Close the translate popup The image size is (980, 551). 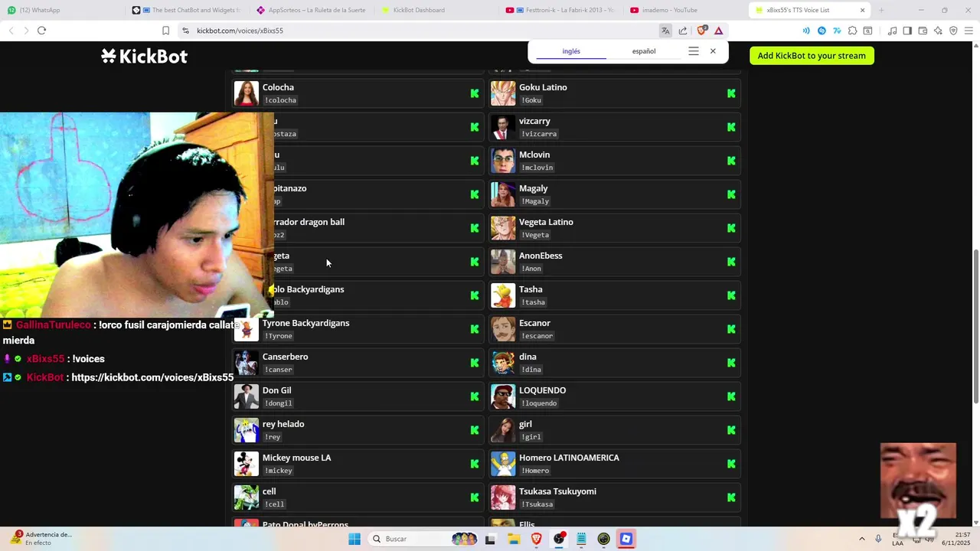tap(713, 51)
